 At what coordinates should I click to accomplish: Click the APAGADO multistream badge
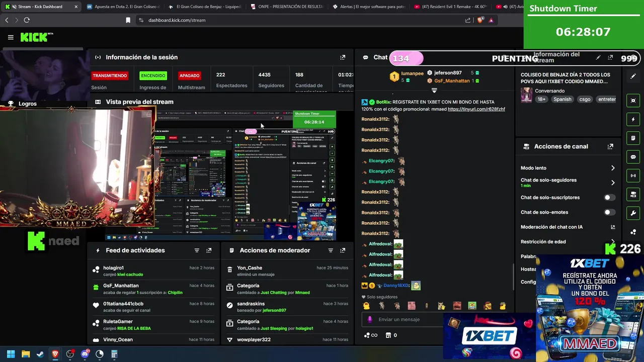click(x=189, y=75)
